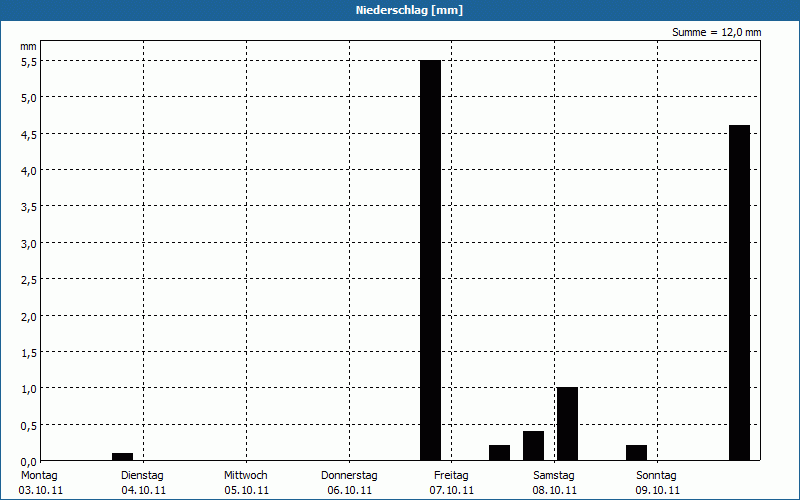Click the small 0,1 mm bar before Dienstag

coord(122,457)
